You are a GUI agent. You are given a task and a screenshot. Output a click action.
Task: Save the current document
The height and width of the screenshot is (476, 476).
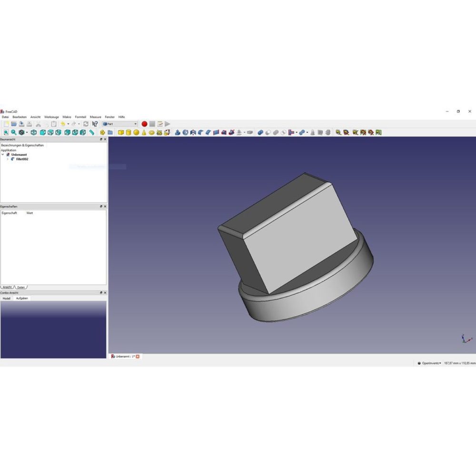click(x=21, y=124)
